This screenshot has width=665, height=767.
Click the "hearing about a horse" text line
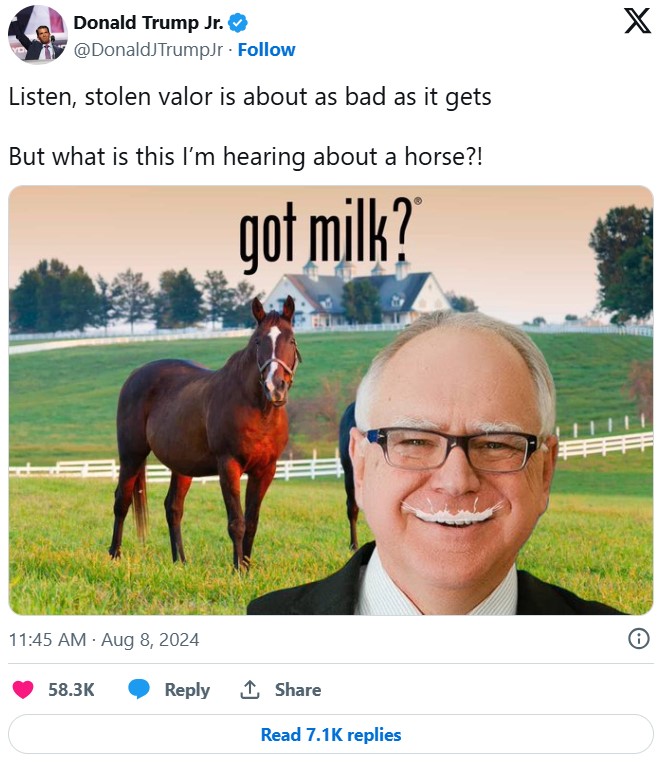pos(246,157)
